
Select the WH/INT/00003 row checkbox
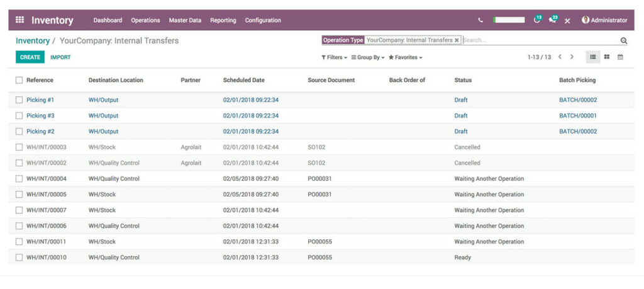[19, 147]
